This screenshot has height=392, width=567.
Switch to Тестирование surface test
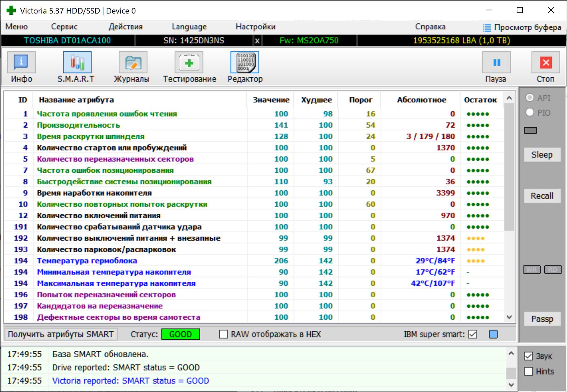coord(189,63)
